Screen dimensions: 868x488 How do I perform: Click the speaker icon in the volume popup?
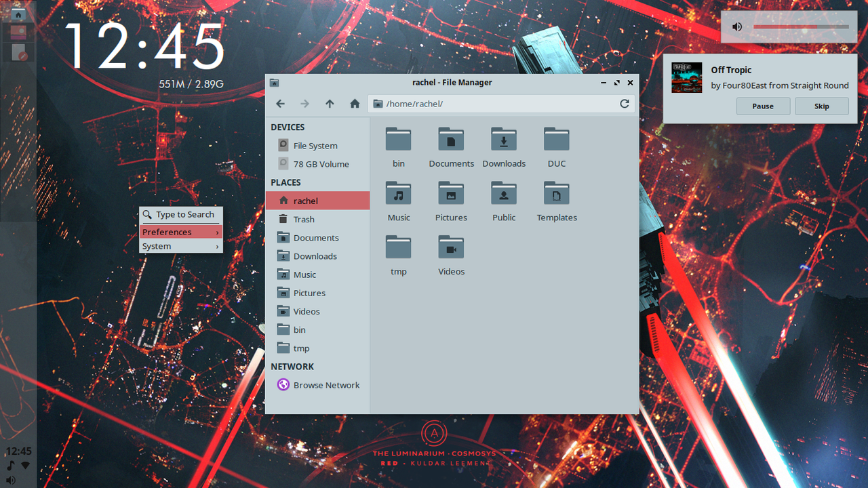click(x=737, y=27)
